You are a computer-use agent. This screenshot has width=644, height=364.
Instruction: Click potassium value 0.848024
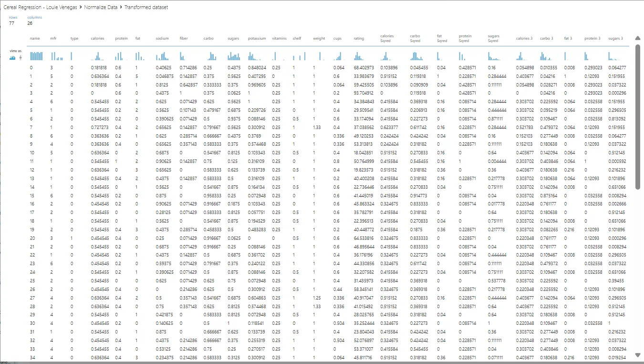257,68
